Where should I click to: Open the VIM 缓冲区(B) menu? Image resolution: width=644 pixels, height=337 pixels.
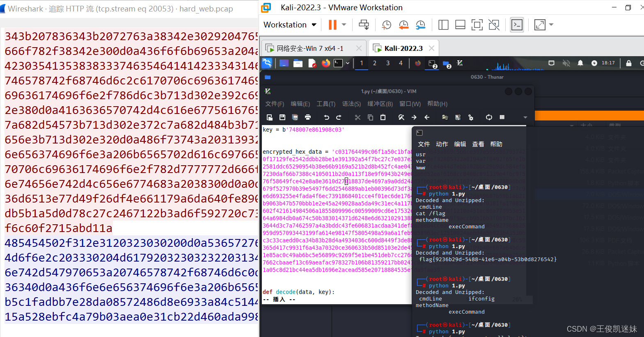(380, 104)
